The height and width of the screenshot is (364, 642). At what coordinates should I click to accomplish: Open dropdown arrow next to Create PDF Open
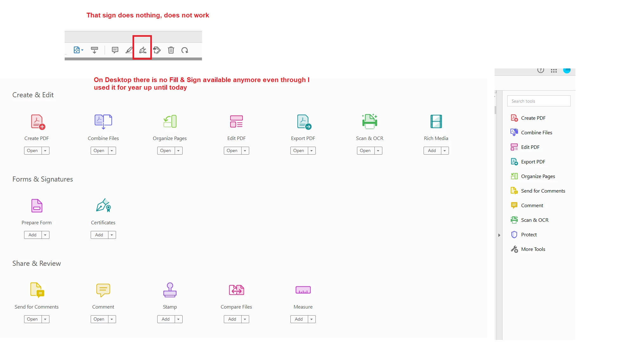45,151
